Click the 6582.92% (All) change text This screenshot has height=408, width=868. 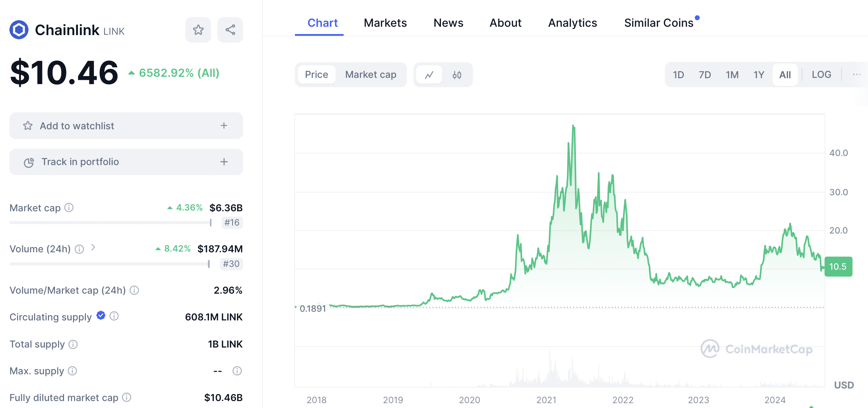coord(179,73)
